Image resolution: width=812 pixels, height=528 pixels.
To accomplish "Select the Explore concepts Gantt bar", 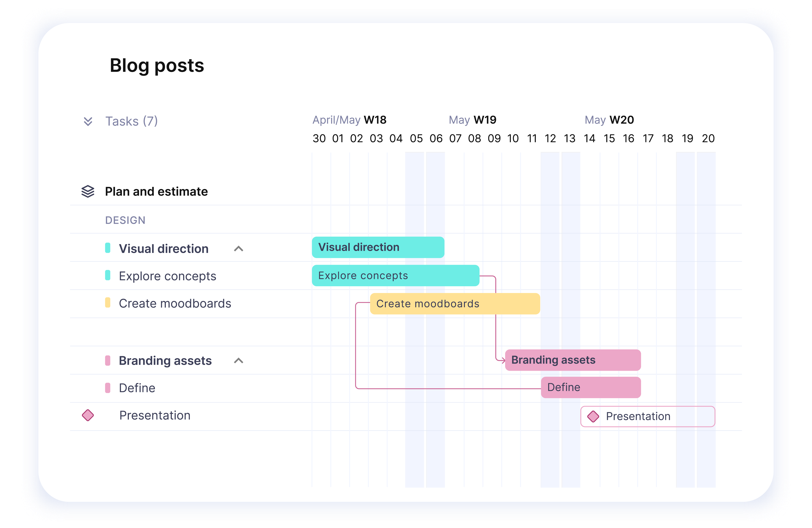I will [396, 275].
